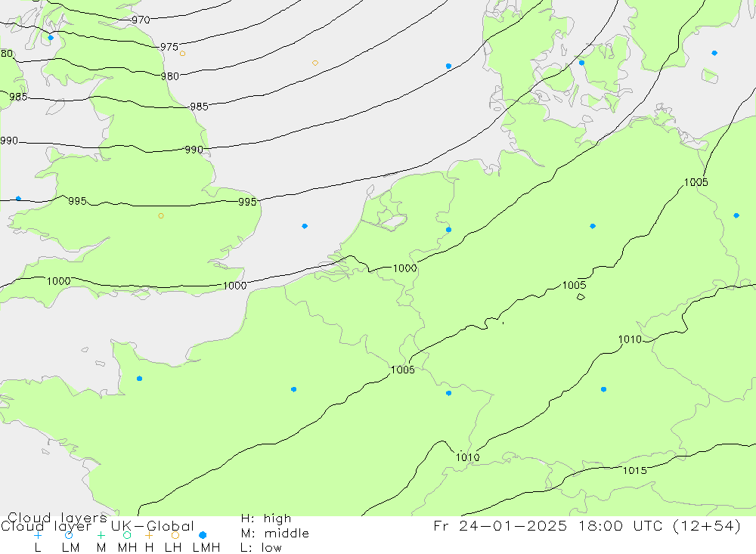The height and width of the screenshot is (554, 756).
Task: Select the green open circle MH symbol
Action: coord(127,535)
